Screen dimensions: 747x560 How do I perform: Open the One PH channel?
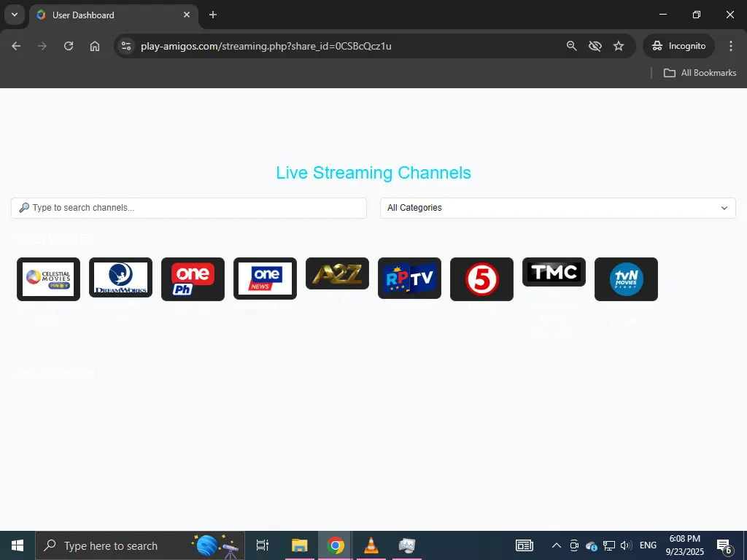193,279
